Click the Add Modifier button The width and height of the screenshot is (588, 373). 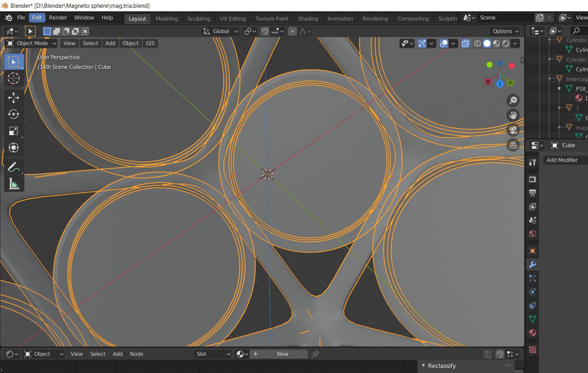tap(563, 160)
